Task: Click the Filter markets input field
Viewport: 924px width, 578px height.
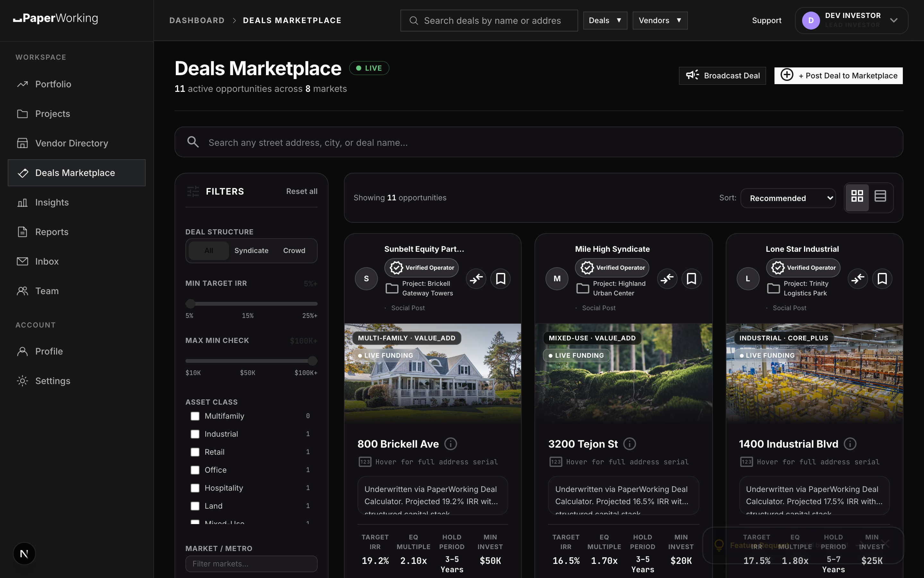Action: click(251, 564)
